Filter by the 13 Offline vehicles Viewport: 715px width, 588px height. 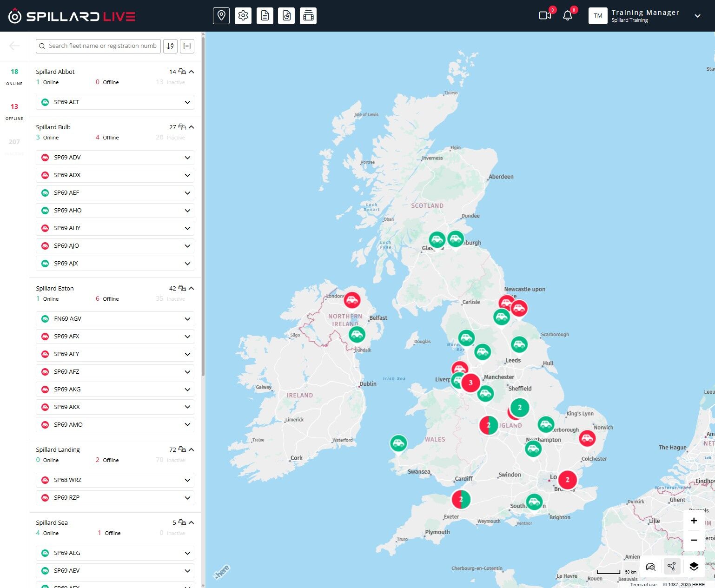coord(14,112)
